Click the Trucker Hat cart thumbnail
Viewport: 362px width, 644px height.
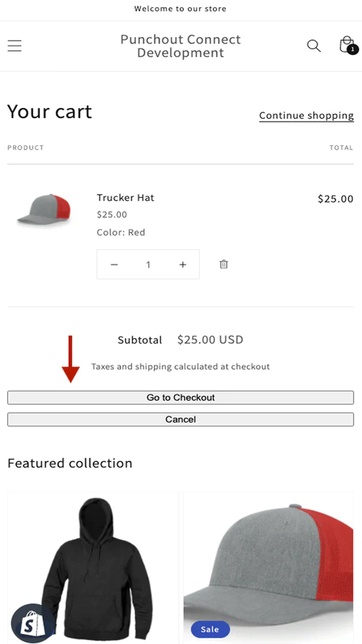[44, 209]
